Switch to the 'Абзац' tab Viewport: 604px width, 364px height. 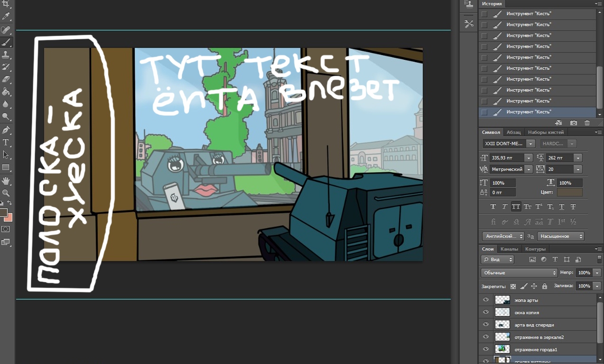pos(513,132)
